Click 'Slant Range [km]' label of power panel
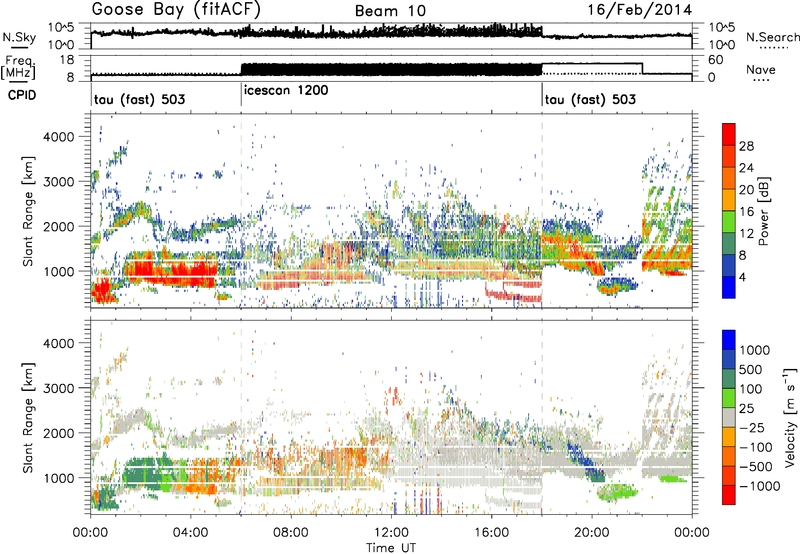The image size is (800, 554). tap(28, 211)
